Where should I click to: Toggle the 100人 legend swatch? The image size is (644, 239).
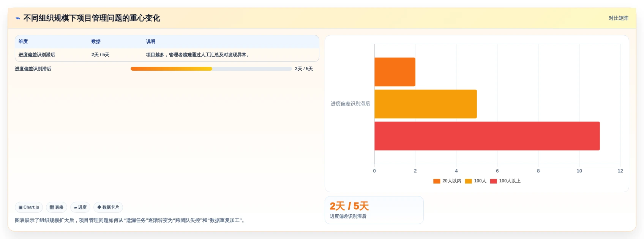pyautogui.click(x=468, y=181)
